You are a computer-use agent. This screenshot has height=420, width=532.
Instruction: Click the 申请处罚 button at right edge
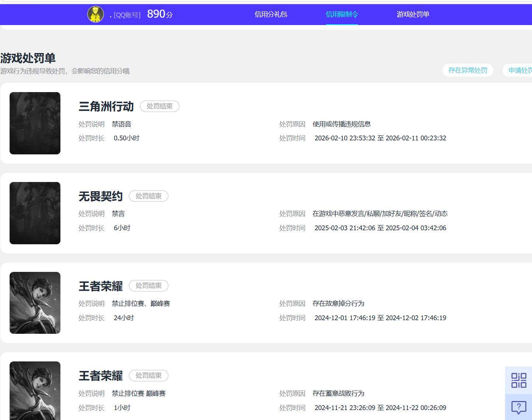coord(518,70)
